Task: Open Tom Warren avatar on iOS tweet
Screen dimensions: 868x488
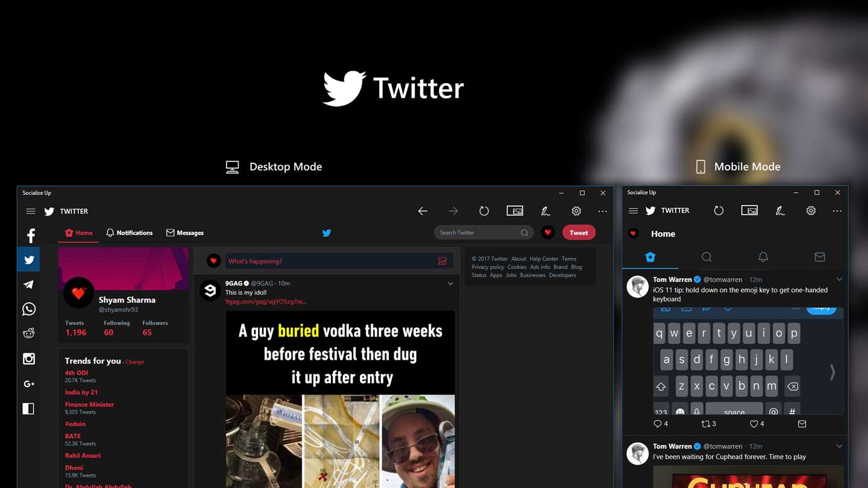Action: 637,287
